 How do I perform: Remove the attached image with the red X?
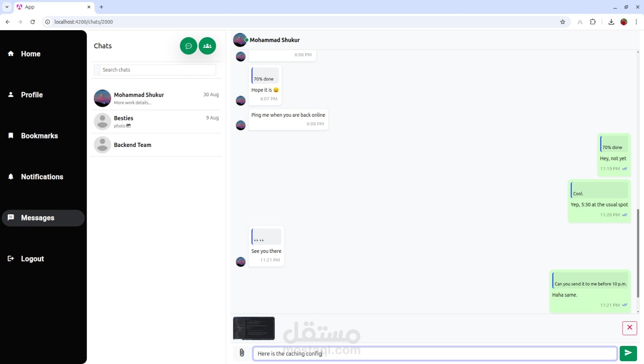pyautogui.click(x=630, y=328)
